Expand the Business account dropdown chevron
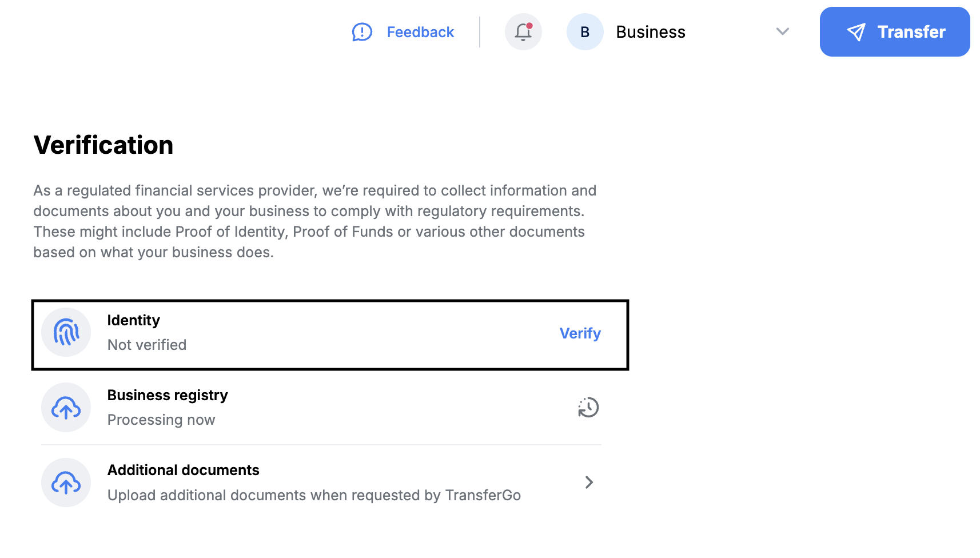 (783, 31)
